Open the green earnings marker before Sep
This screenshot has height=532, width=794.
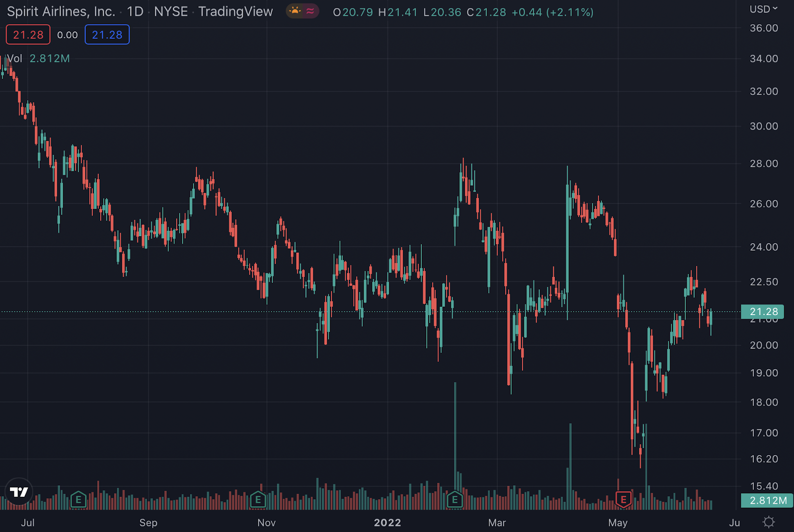point(78,500)
